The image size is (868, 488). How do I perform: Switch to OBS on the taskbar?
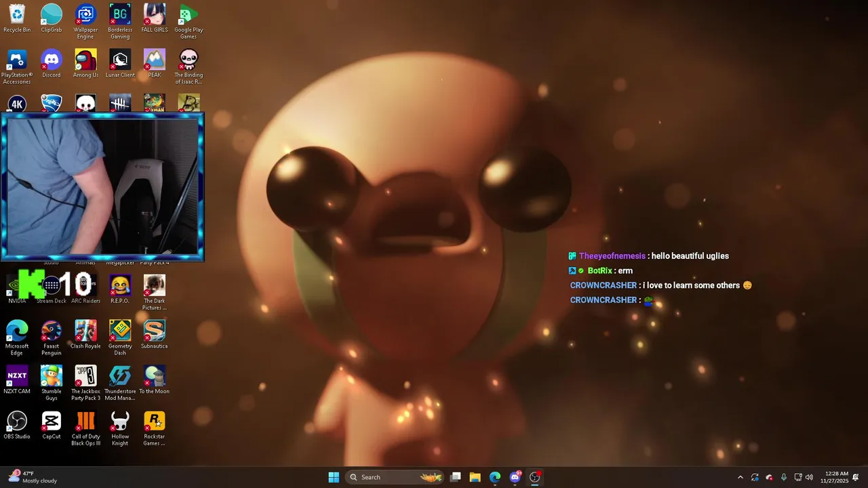pyautogui.click(x=534, y=477)
